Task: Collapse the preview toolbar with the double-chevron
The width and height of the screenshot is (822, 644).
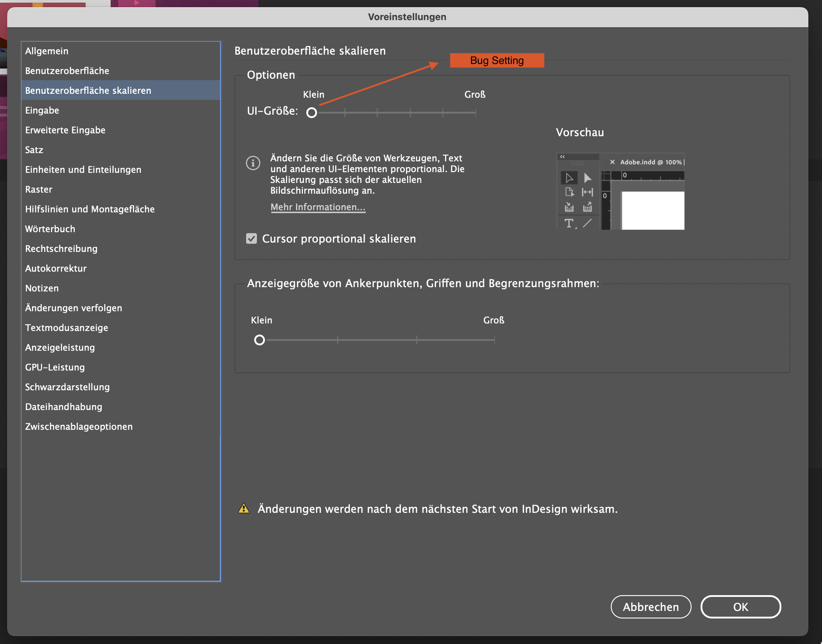Action: [x=562, y=157]
